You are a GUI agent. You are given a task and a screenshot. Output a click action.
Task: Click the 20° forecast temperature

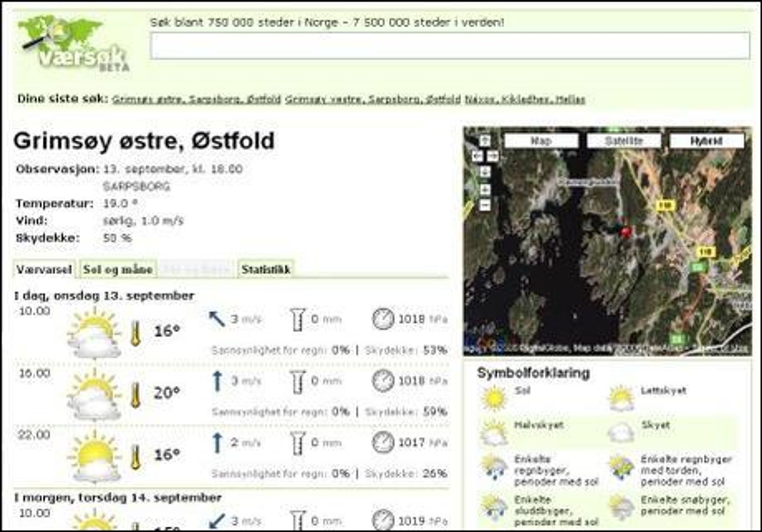(x=166, y=393)
